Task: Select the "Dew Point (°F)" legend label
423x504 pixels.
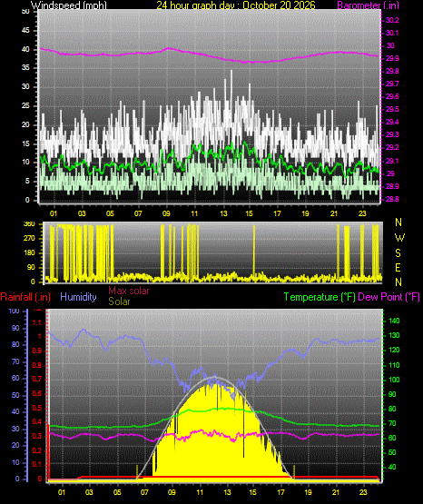Action: pos(389,297)
